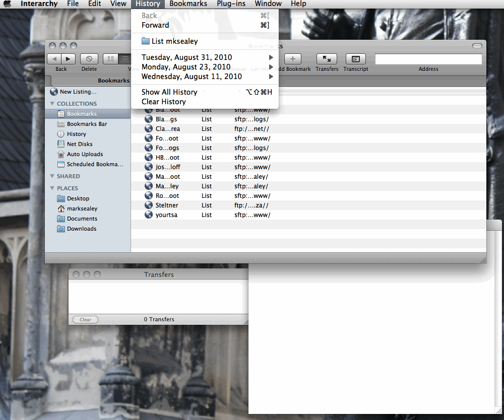Open the Edit menu
Viewport: 504px width, 420px height.
tap(95, 4)
